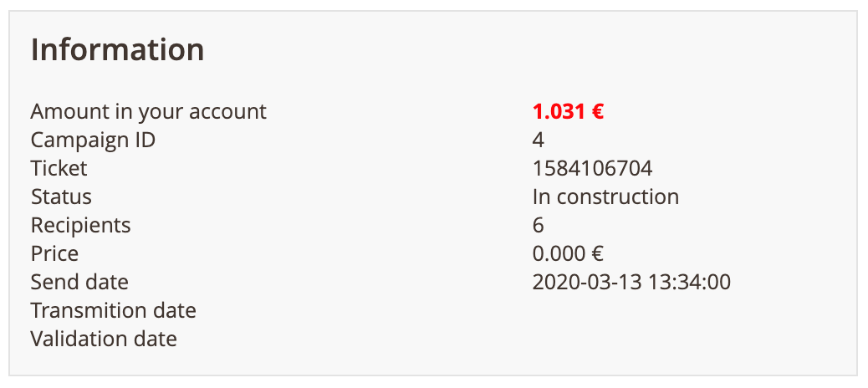Click the Information heading
868x388 pixels.
click(117, 50)
